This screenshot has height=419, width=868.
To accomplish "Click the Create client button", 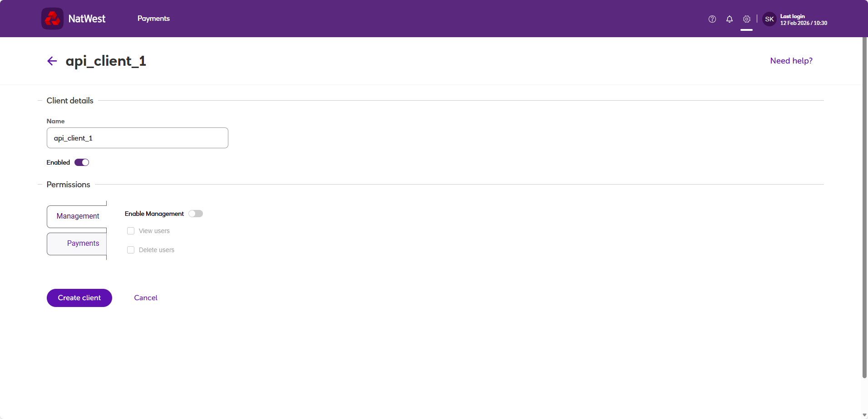I will point(79,298).
